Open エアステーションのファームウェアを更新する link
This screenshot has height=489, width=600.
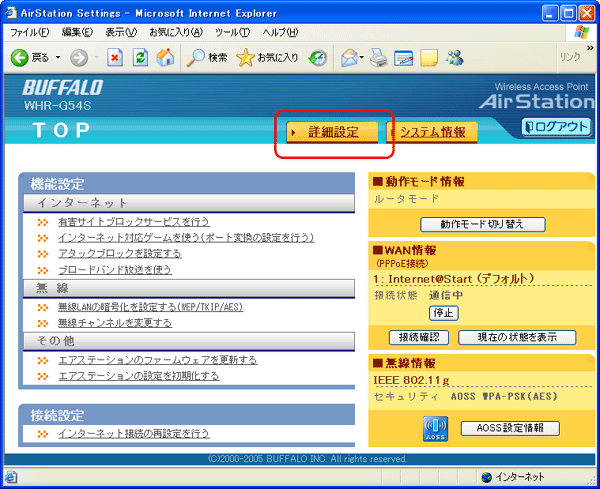[157, 360]
